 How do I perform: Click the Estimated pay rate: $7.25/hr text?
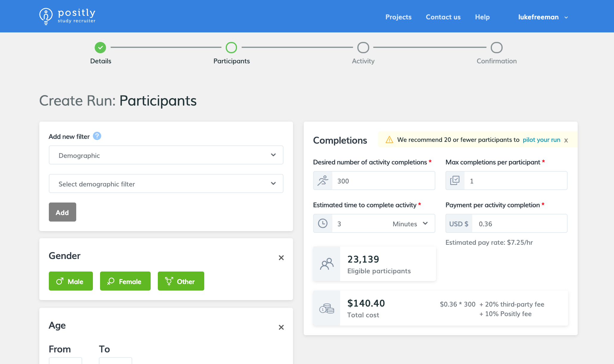489,242
